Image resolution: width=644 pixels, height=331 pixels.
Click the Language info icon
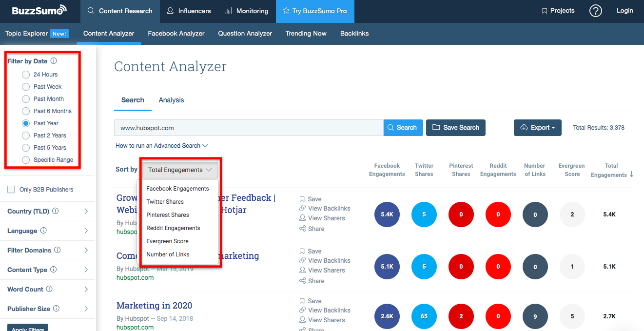coord(43,231)
